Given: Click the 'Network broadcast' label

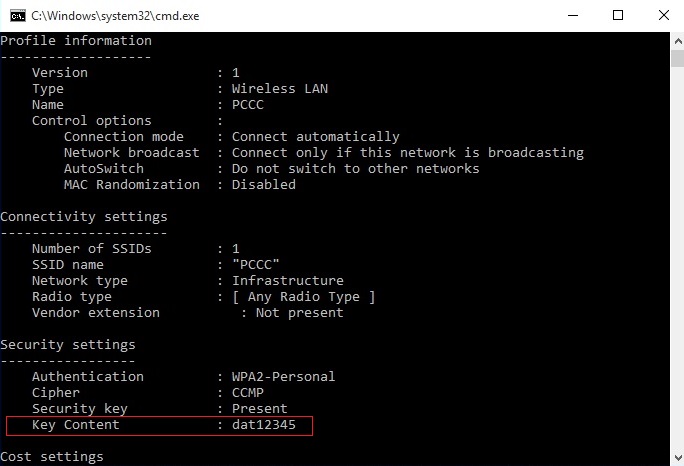Looking at the screenshot, I should 132,153.
